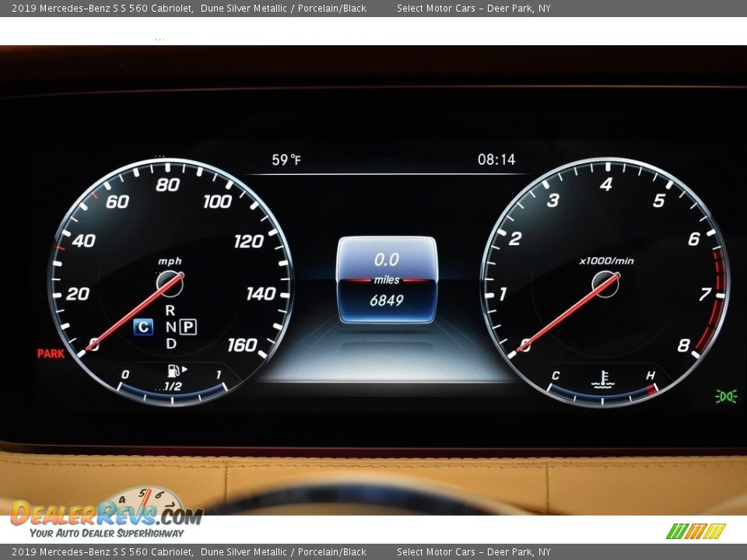The height and width of the screenshot is (560, 747).
Task: Click the 08:14 clock display
Action: tap(496, 159)
